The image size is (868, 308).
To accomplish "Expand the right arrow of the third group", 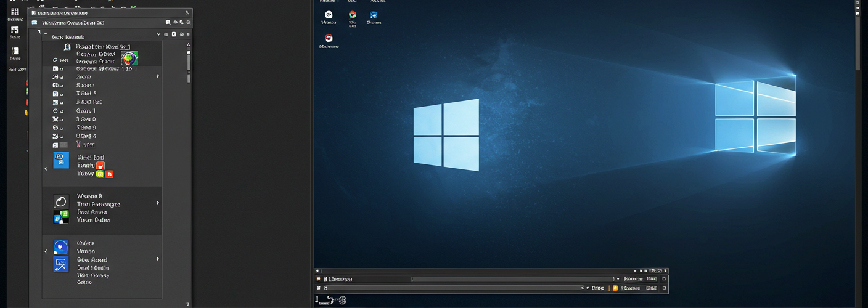I will pos(158,203).
